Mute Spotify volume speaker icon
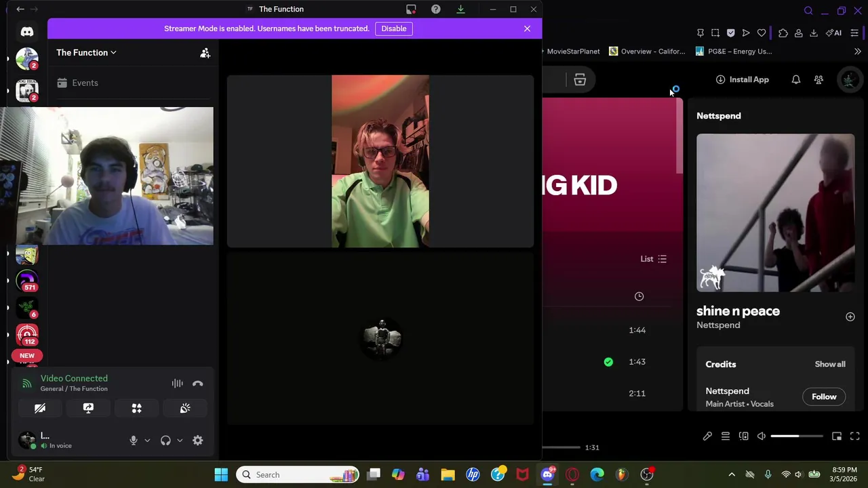The image size is (868, 488). pyautogui.click(x=762, y=436)
